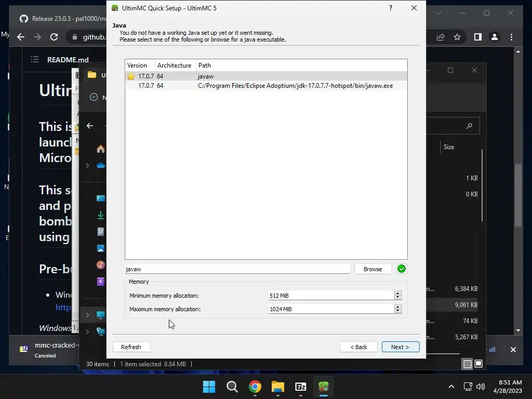Select the starred javaw 17.0.7 row
This screenshot has height=399, width=532.
(266, 76)
